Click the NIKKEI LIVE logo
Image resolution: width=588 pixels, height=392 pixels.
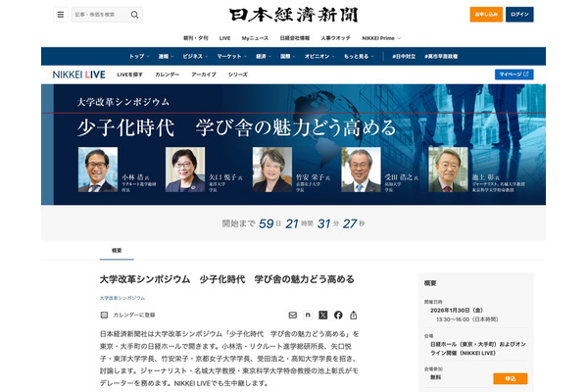coord(78,74)
